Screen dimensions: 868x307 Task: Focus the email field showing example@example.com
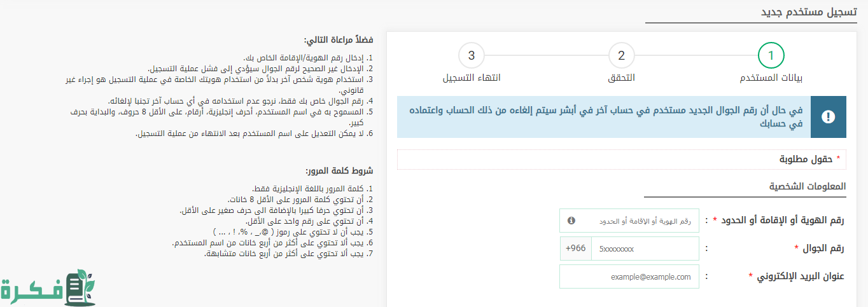point(629,276)
